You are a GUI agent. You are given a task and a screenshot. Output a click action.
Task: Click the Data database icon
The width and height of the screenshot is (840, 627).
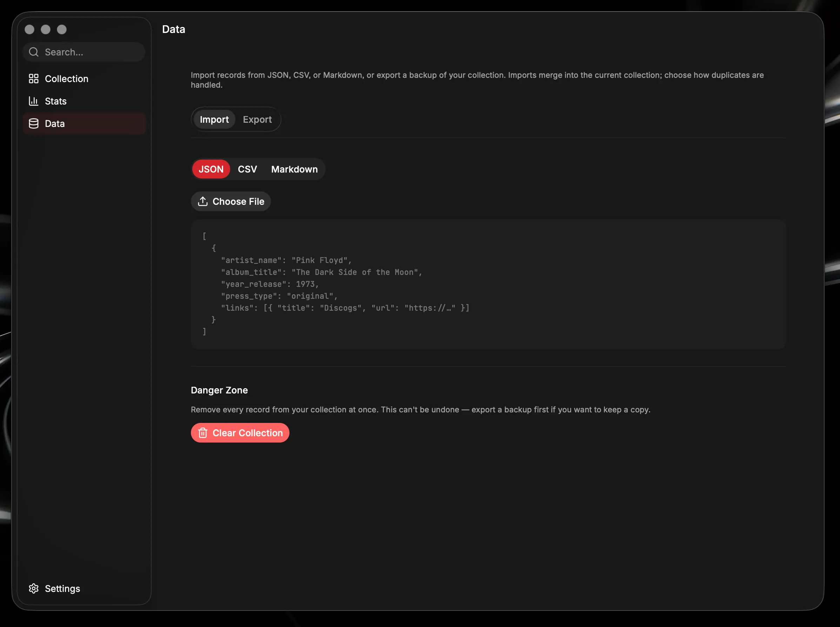34,123
